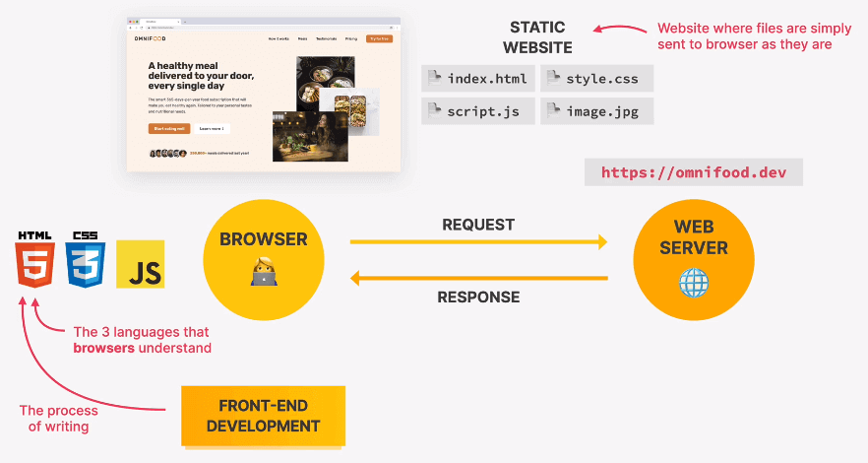
Task: Click the FRONT-END DEVELOPMENT box
Action: (x=263, y=416)
